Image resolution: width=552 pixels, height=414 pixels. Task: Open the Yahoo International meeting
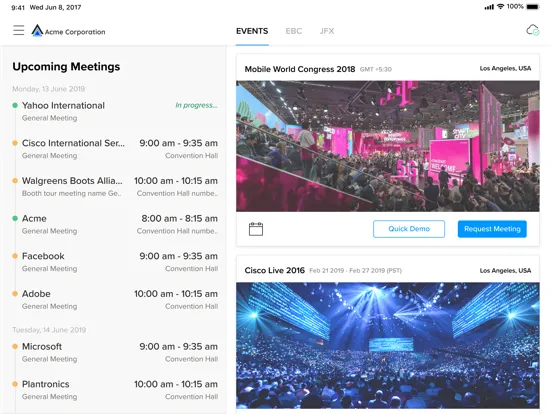[x=115, y=111]
